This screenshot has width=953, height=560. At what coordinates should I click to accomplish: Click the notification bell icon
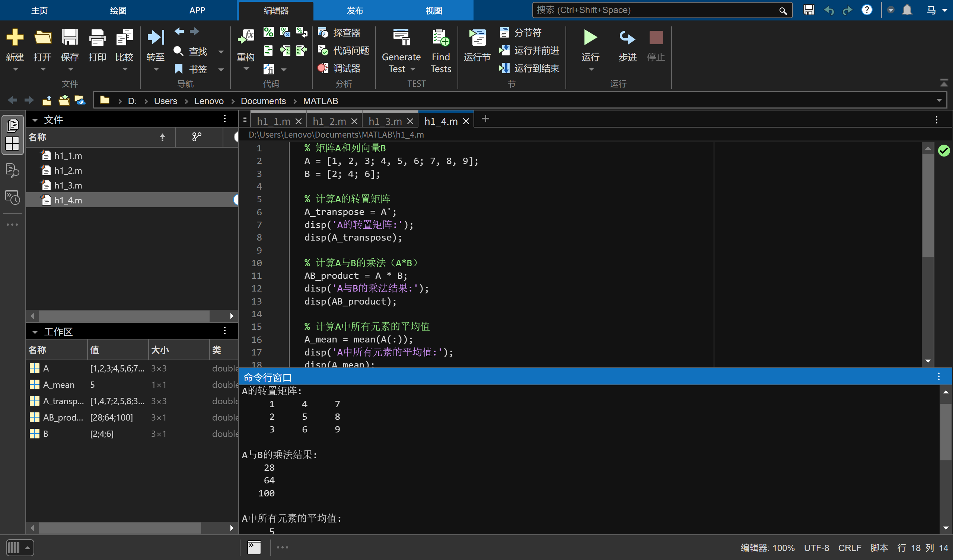click(x=907, y=10)
